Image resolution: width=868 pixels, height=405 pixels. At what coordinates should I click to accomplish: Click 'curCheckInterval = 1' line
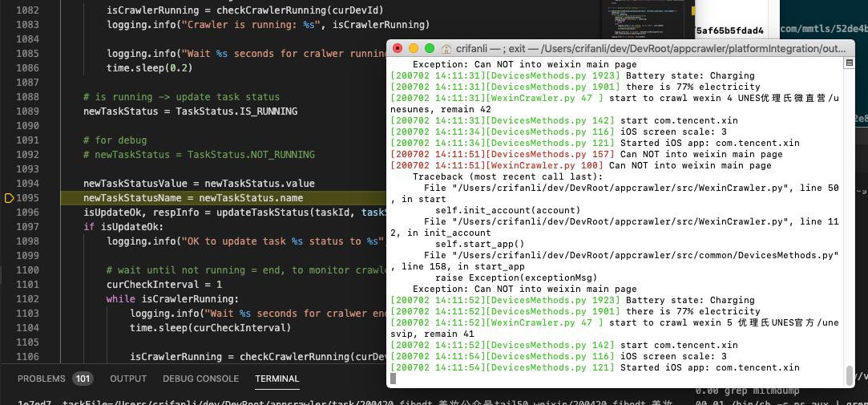point(164,284)
